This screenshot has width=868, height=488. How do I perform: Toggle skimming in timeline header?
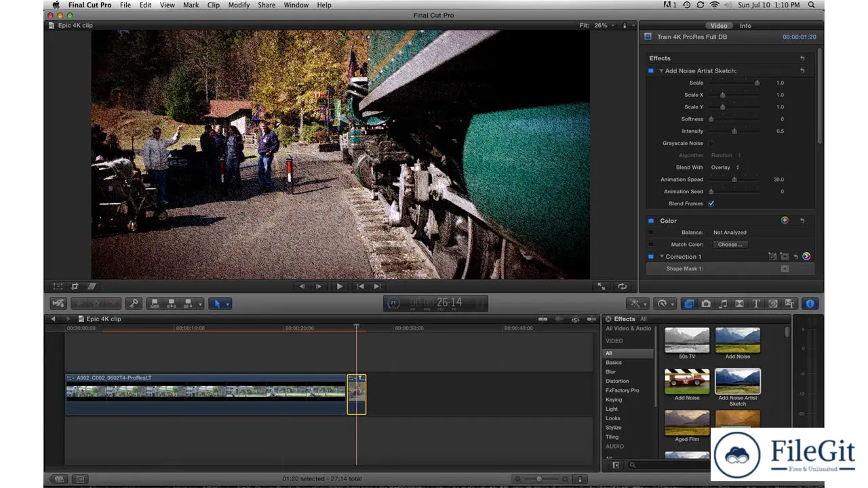click(543, 319)
